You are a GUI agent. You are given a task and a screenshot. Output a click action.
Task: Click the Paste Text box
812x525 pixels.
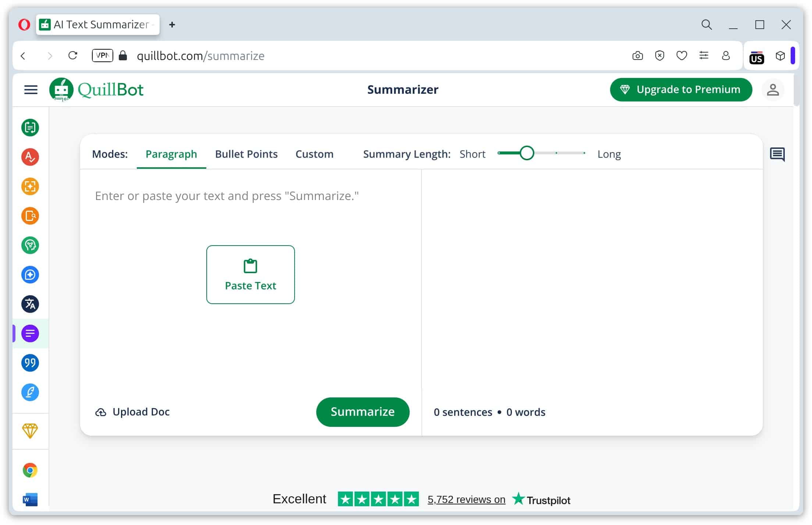point(250,275)
